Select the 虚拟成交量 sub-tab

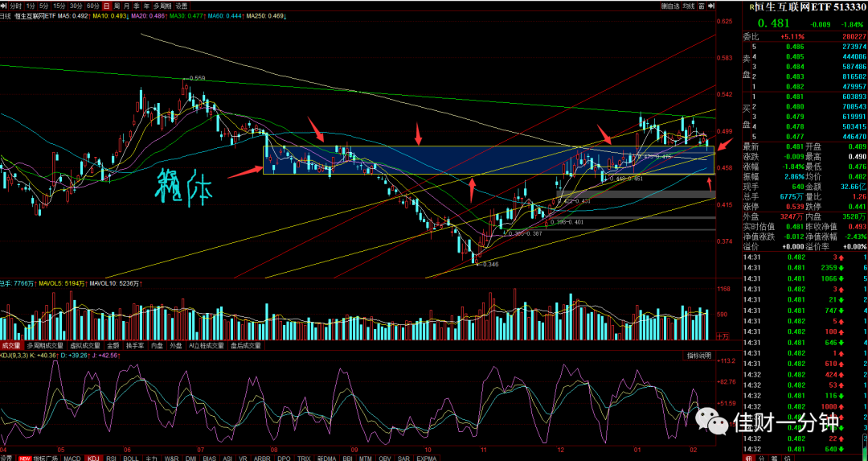pos(86,345)
